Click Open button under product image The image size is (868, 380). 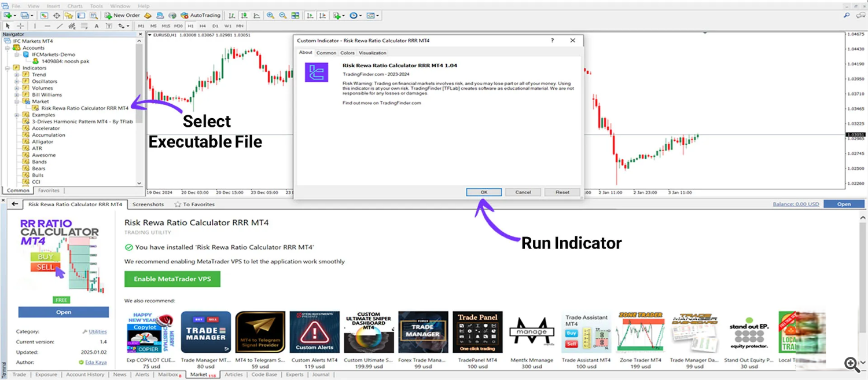point(64,312)
